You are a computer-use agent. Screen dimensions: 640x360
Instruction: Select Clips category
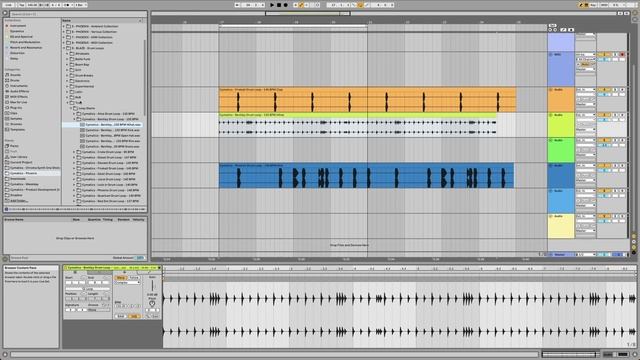[14, 113]
